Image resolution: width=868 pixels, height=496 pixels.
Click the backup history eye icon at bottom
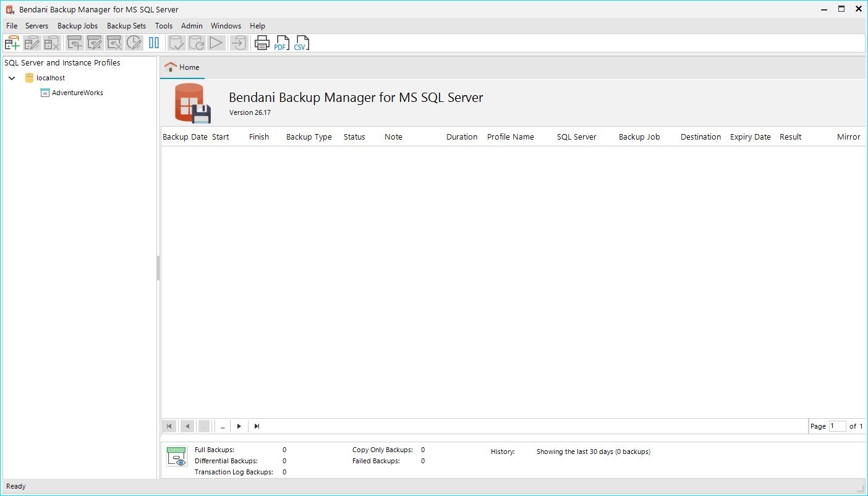tap(177, 457)
